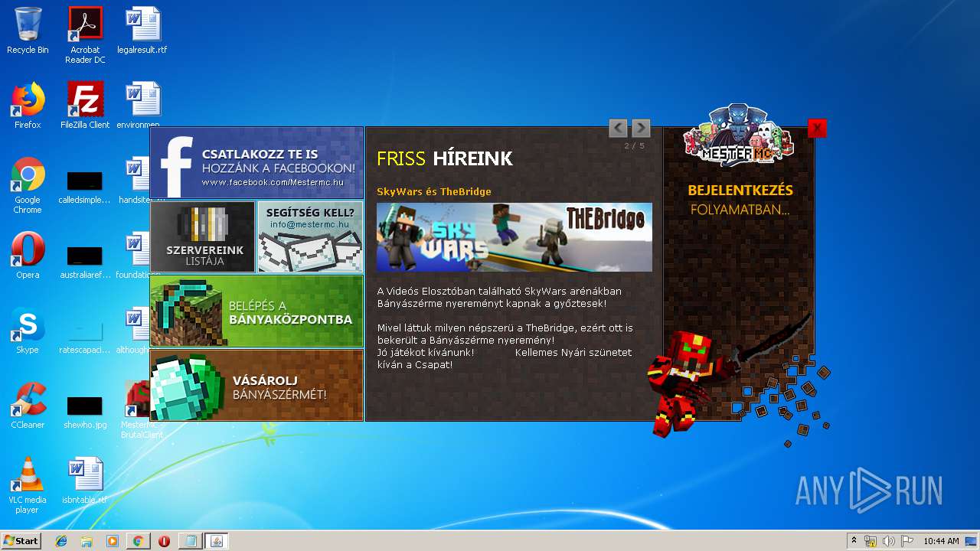The width and height of the screenshot is (980, 551).
Task: Select the ratescapaci desktop file
Action: click(x=85, y=336)
